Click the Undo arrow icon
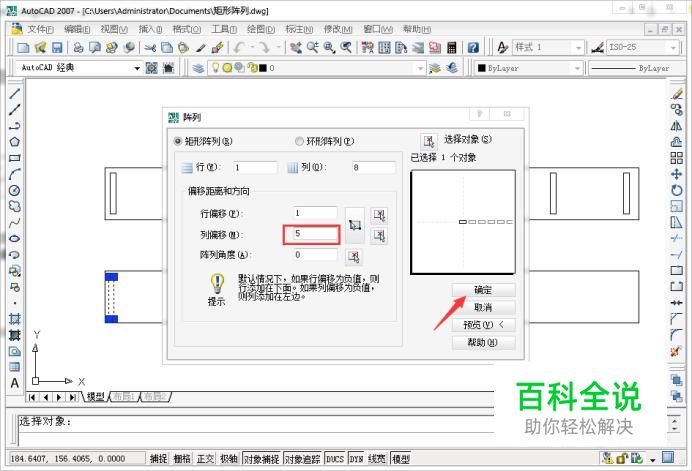The image size is (692, 471). pyautogui.click(x=240, y=47)
